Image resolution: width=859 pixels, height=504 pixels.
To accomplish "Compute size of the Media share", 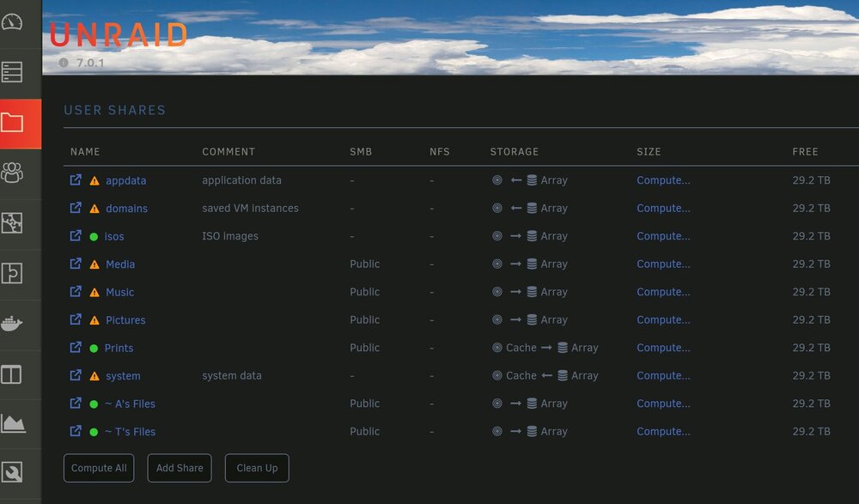I will tap(663, 264).
